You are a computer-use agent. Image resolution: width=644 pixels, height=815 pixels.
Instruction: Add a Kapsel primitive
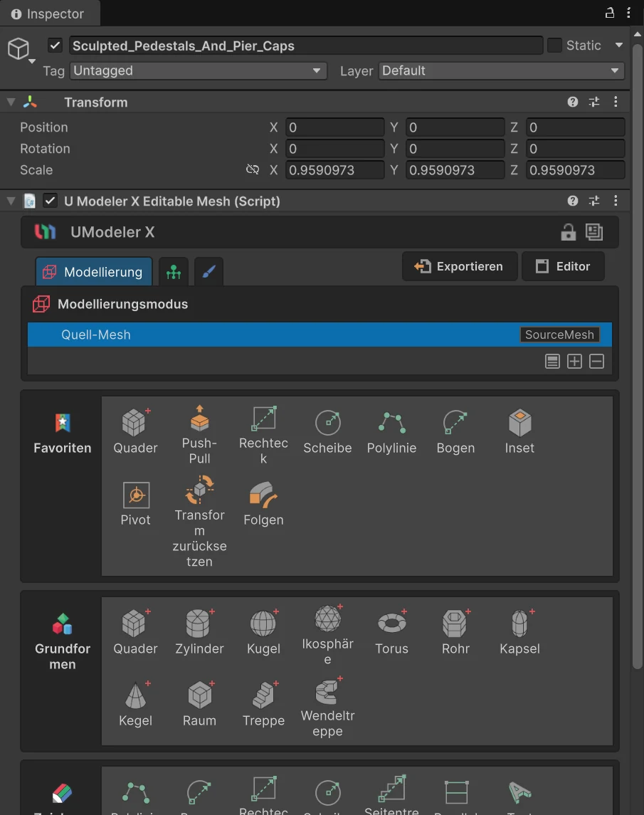[x=519, y=632]
